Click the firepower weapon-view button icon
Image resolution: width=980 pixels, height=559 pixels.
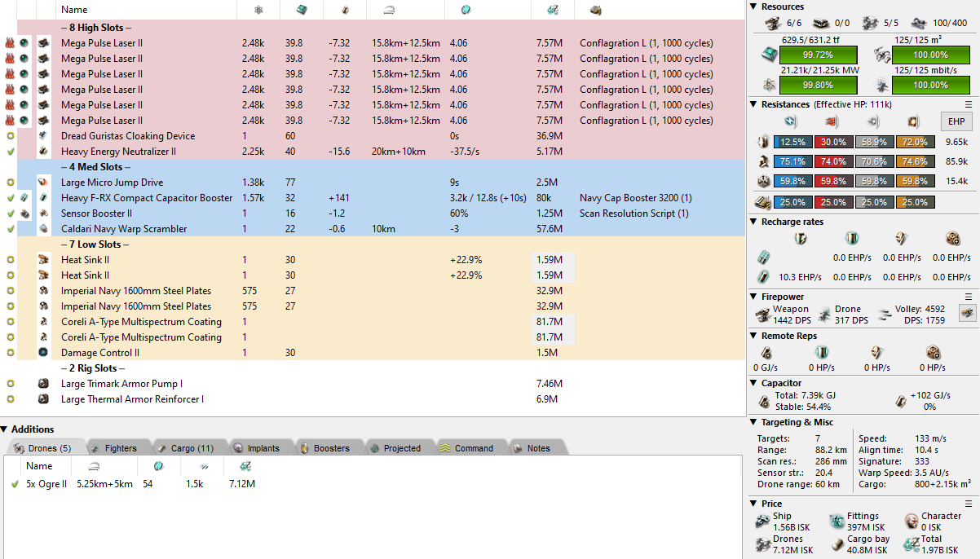pyautogui.click(x=966, y=313)
